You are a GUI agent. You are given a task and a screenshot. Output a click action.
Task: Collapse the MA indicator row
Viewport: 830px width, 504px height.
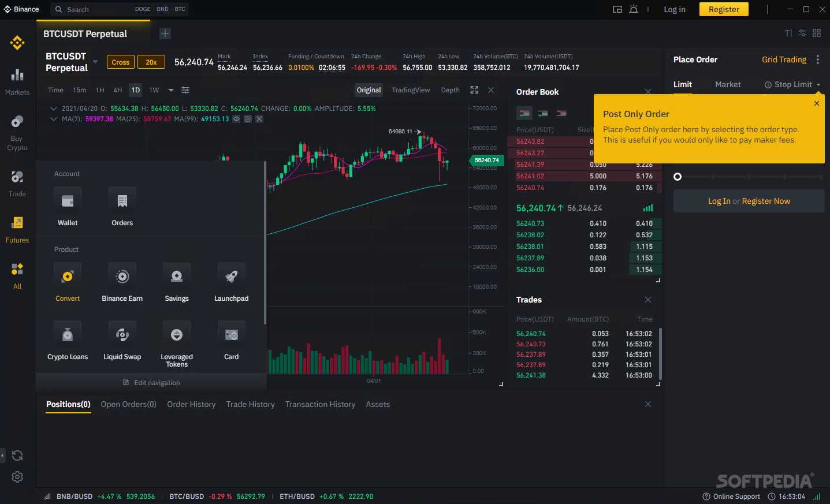click(x=54, y=119)
